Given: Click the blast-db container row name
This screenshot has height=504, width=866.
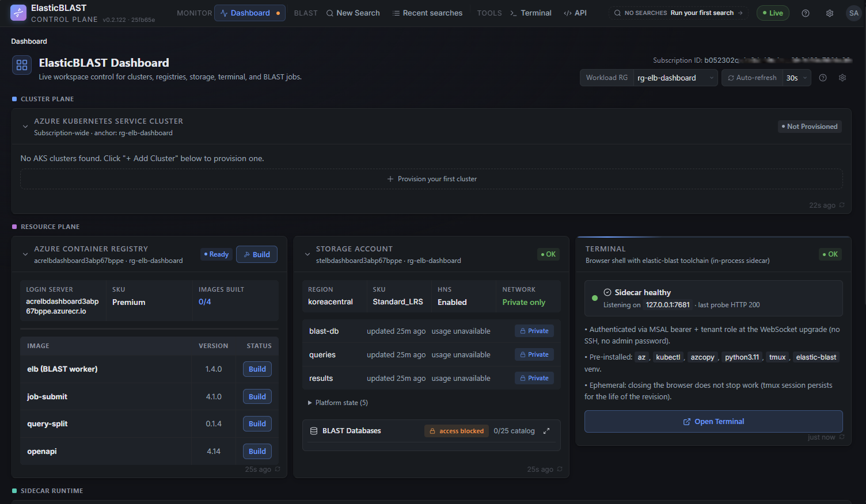Looking at the screenshot, I should (324, 331).
